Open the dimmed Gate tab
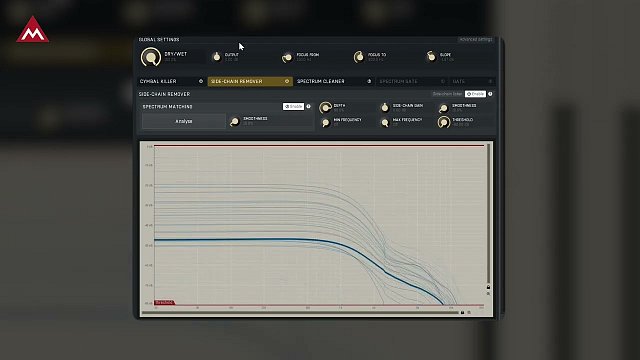This screenshot has height=360, width=640. click(472, 81)
